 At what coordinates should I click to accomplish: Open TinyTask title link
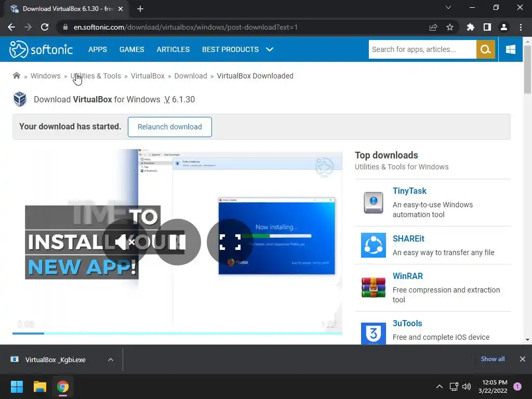(x=409, y=191)
